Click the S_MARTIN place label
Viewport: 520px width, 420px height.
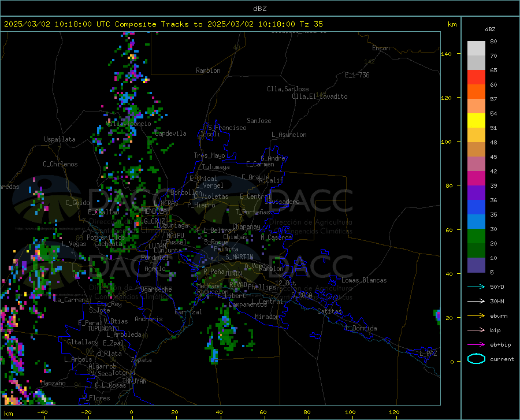click(x=239, y=257)
